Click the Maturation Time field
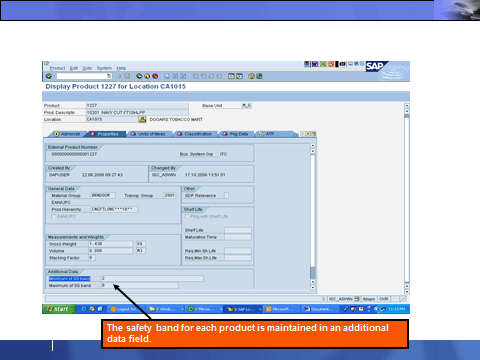Screen dimensions: 480x360 238,237
